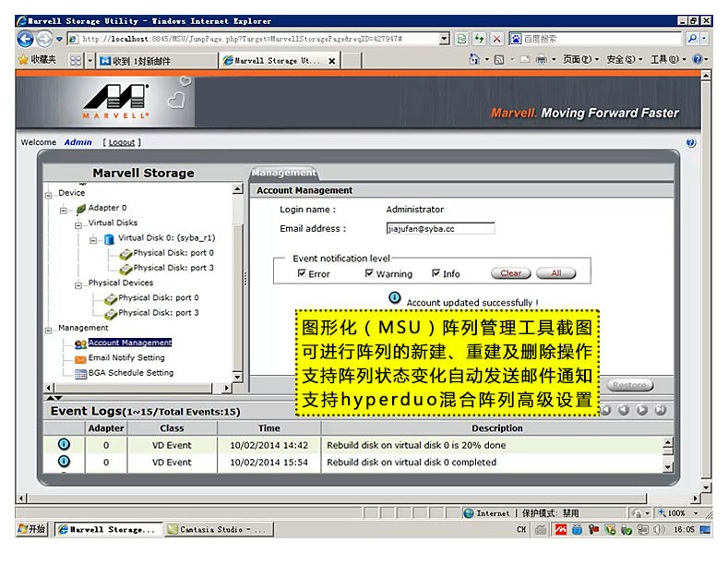
Task: Click the browser Forward arrow button
Action: [x=44, y=39]
